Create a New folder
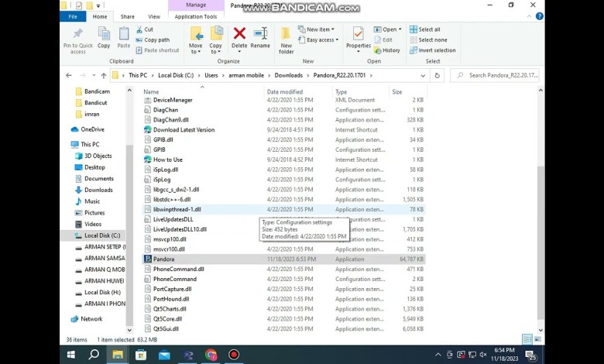The width and height of the screenshot is (604, 364). [287, 40]
